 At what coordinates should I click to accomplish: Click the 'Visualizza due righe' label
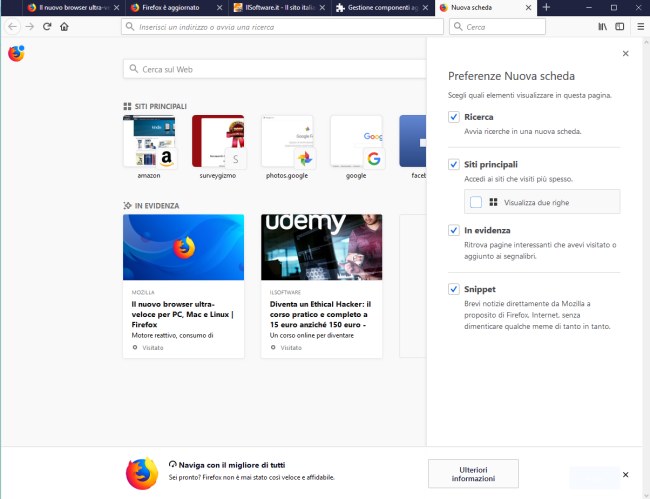[536, 203]
